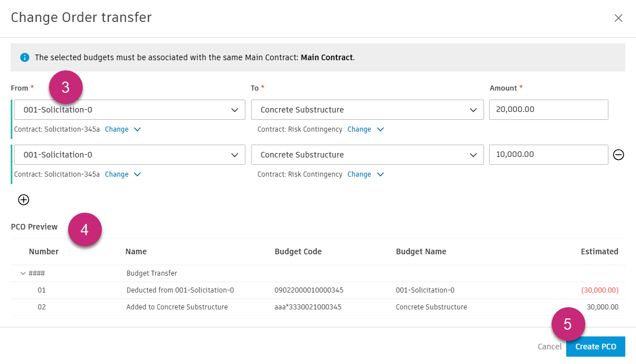Click the blue info icon about Main Contract
Viewport: 636px width, 364px height.
click(x=25, y=57)
